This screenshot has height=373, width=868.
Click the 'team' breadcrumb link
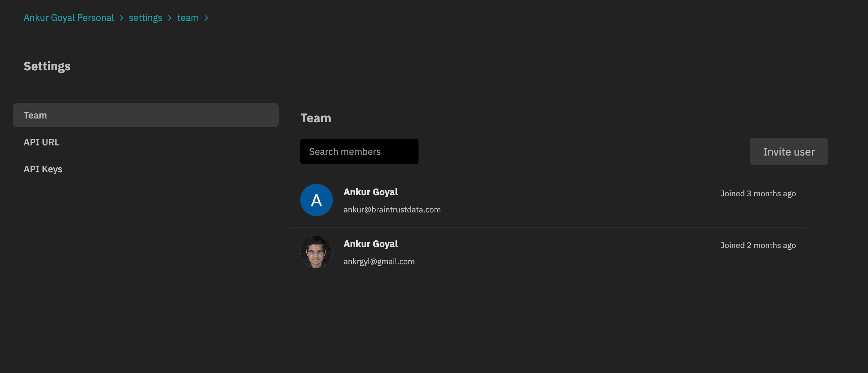coord(188,17)
